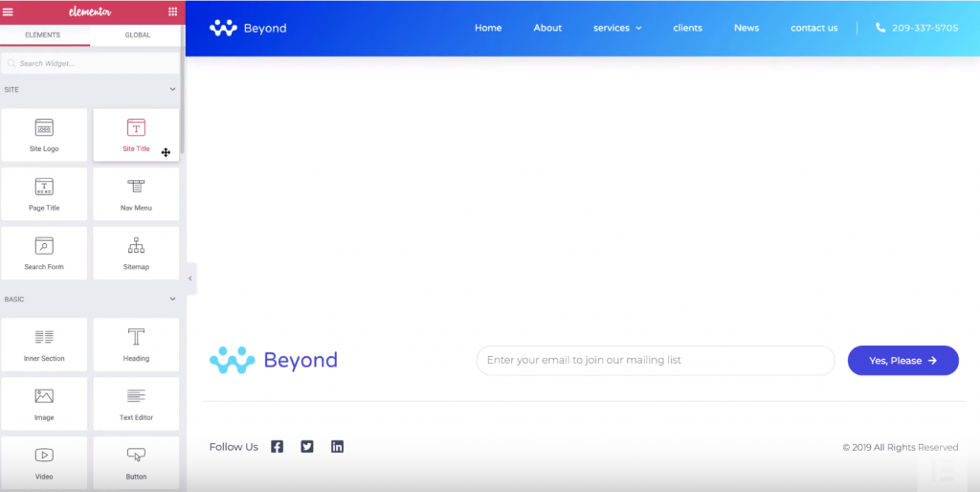Select the Search Form widget
This screenshot has width=980, height=492.
[44, 253]
